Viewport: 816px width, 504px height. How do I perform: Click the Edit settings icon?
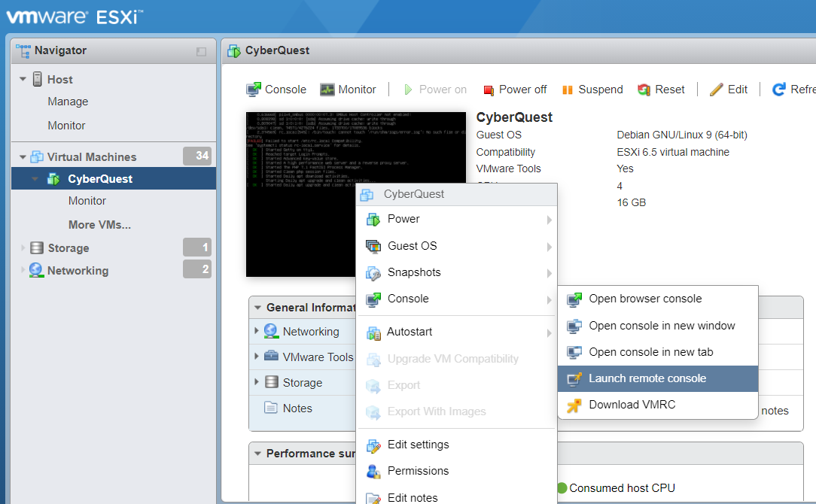pyautogui.click(x=373, y=445)
